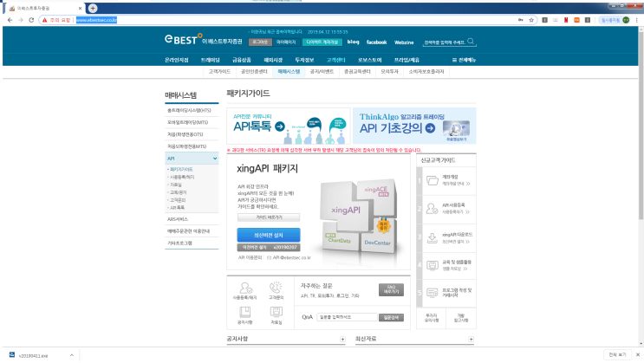The height and width of the screenshot is (363, 644).
Task: Click the 고객문의 phone icon
Action: (x=276, y=288)
